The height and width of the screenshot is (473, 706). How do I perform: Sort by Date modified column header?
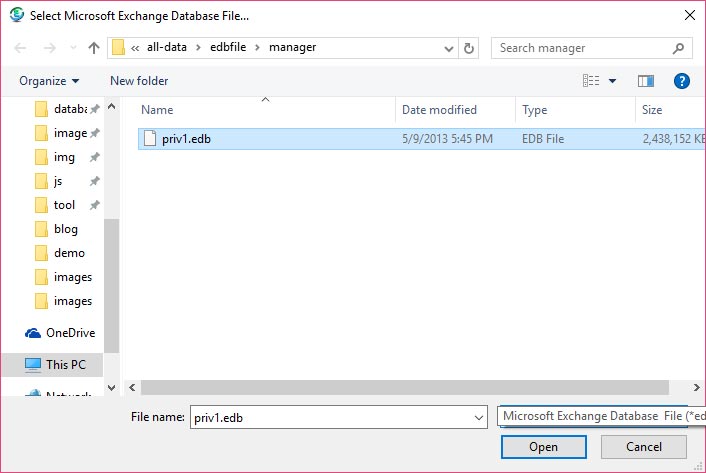pyautogui.click(x=439, y=110)
